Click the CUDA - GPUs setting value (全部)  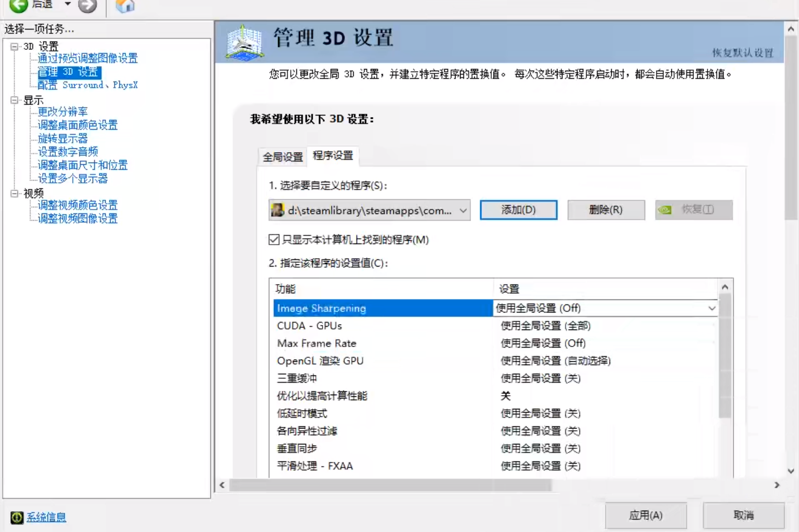(545, 326)
